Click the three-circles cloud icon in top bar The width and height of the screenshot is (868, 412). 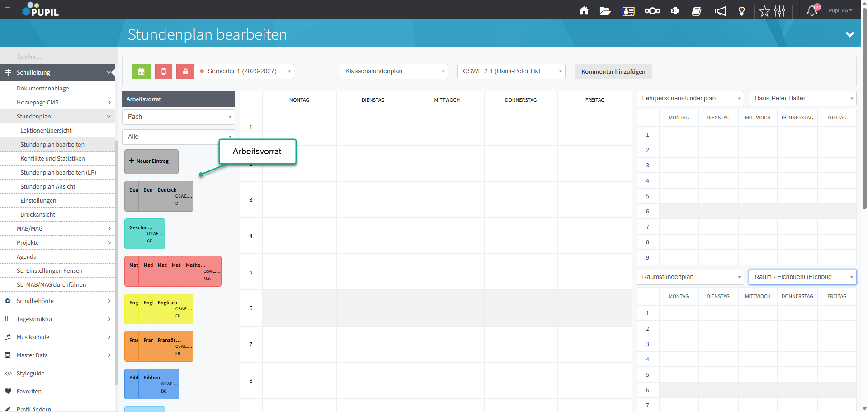tap(652, 11)
